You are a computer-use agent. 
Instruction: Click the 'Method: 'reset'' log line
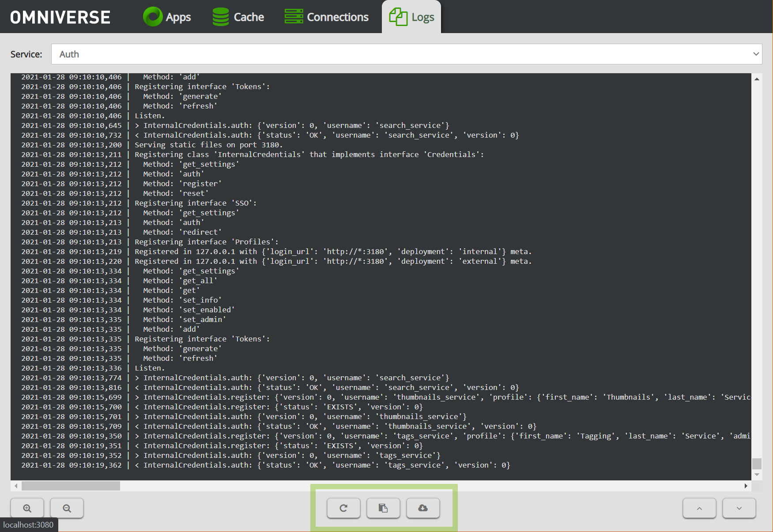[115, 193]
